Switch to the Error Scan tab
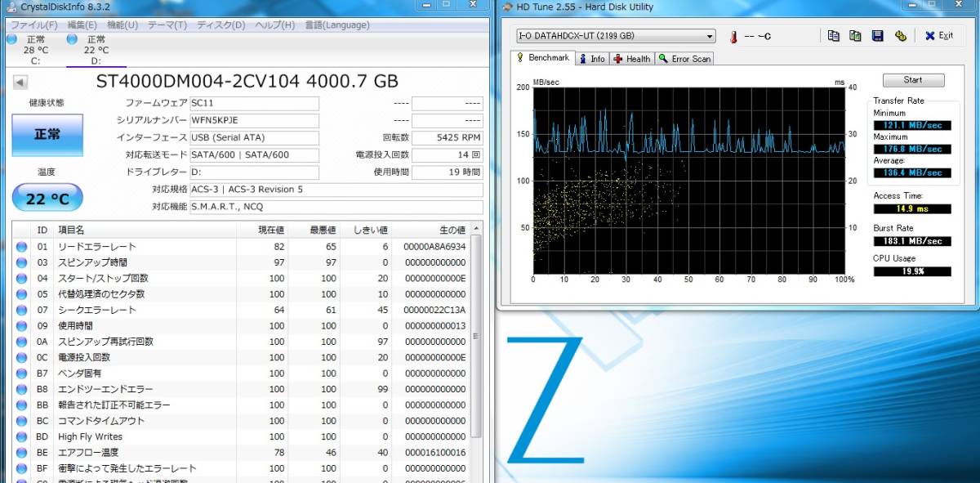 [x=685, y=59]
